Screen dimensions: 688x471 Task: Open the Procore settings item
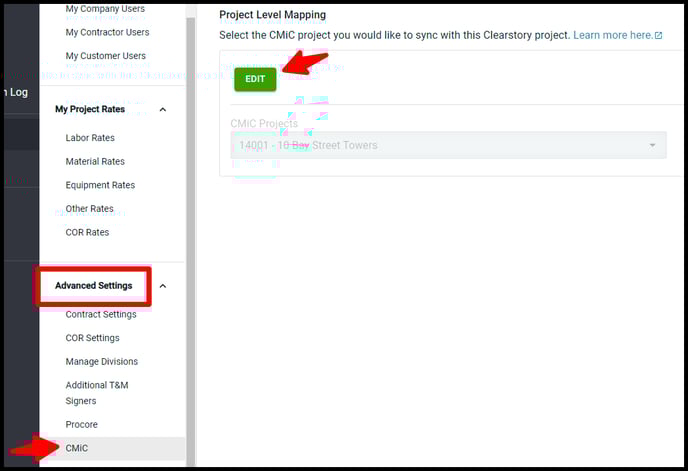pos(82,424)
